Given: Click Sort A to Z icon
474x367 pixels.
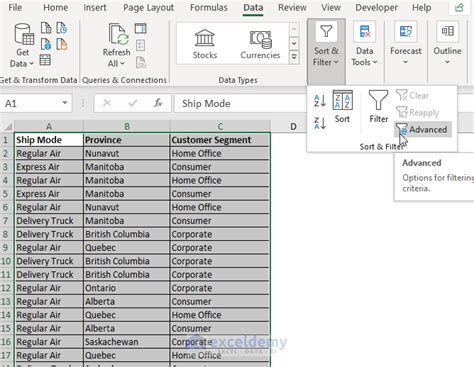Looking at the screenshot, I should pos(320,101).
